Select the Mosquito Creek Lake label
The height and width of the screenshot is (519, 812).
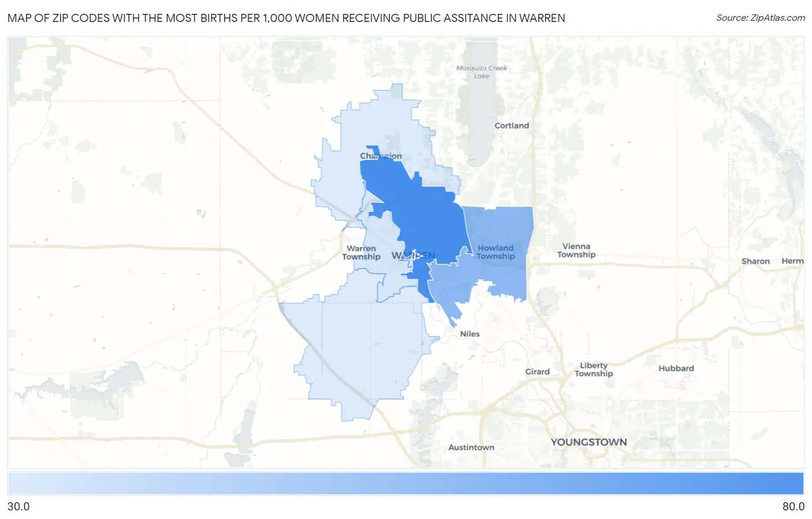click(482, 72)
